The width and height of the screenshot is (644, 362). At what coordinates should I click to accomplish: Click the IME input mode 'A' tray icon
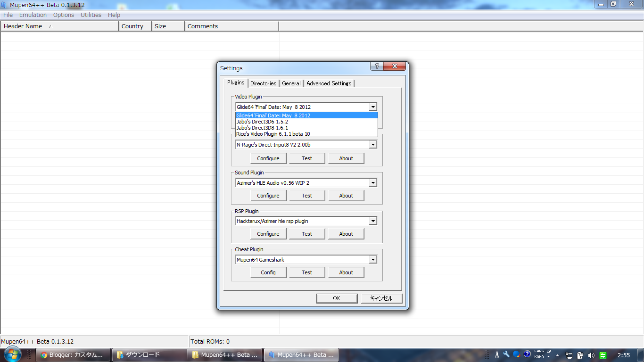(497, 354)
